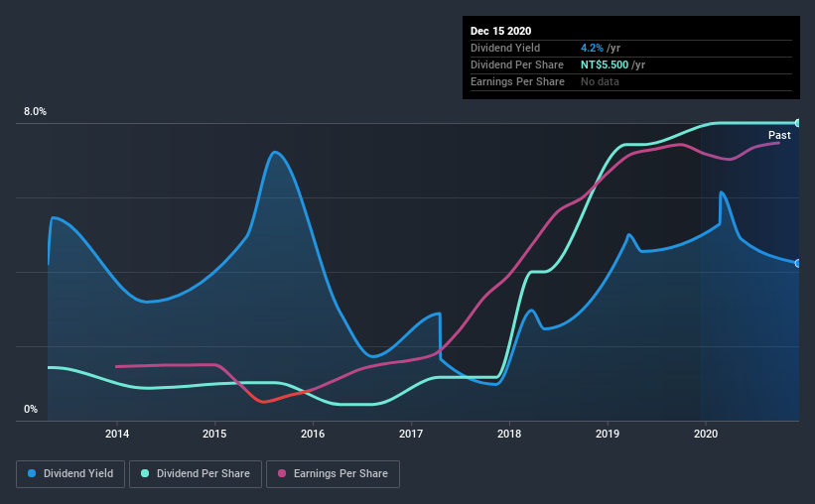Click the 'Dividend Yield' row label in tooltip
This screenshot has height=504, width=815.
pos(505,48)
